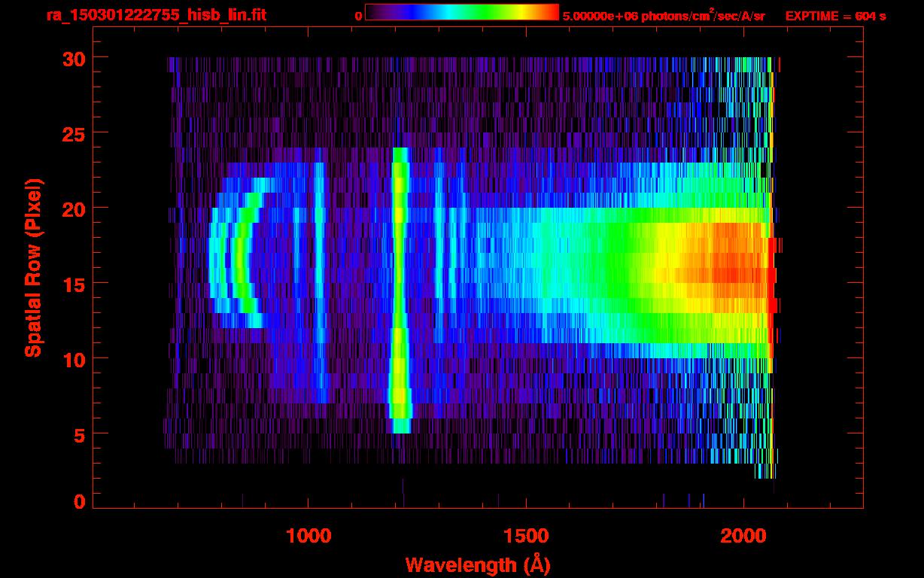Screen dimensions: 924x578
Task: Click the 1000 wavelength tick label
Action: 309,536
